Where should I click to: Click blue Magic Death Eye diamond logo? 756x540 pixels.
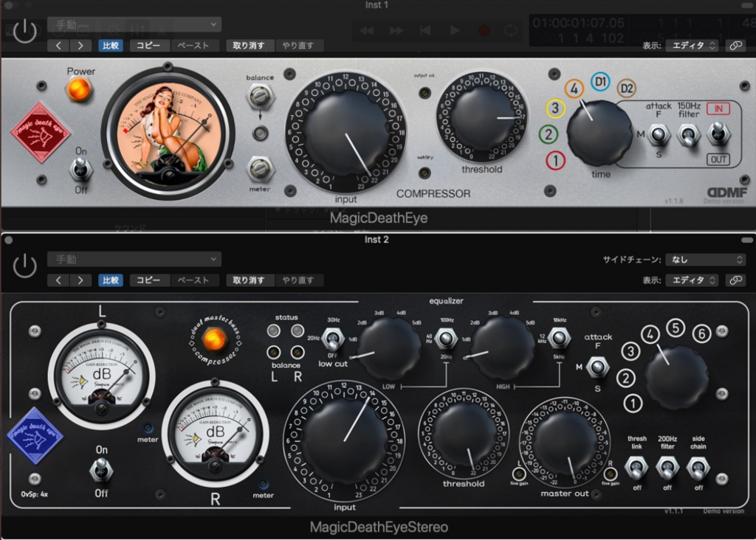(35, 435)
